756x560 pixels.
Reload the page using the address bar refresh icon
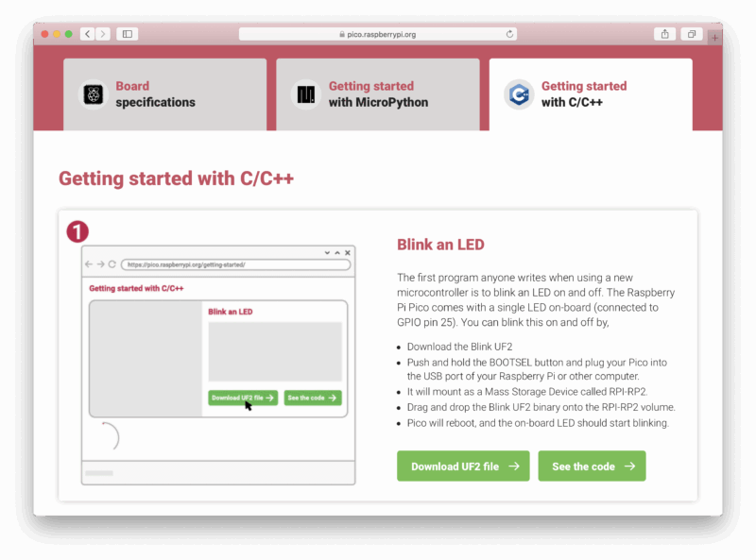point(510,34)
